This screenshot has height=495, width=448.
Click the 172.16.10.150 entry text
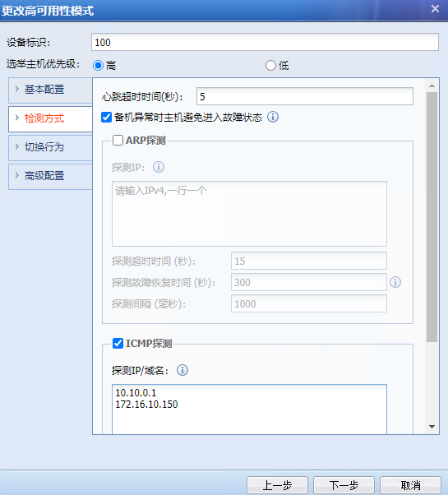click(146, 405)
